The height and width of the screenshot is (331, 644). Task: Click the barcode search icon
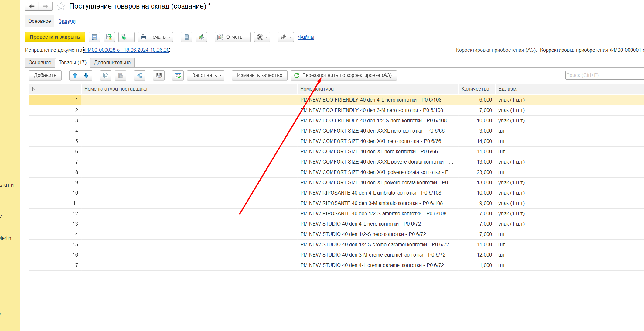[x=159, y=75]
